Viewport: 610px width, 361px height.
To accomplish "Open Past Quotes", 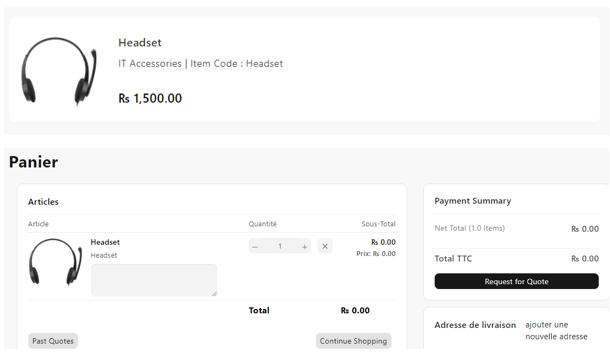I will coord(53,341).
